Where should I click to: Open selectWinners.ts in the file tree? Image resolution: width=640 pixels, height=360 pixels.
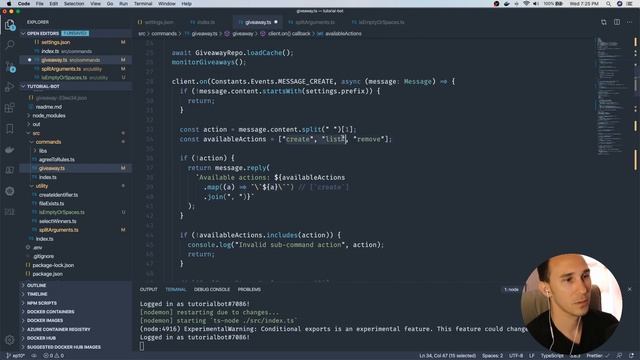[58, 221]
